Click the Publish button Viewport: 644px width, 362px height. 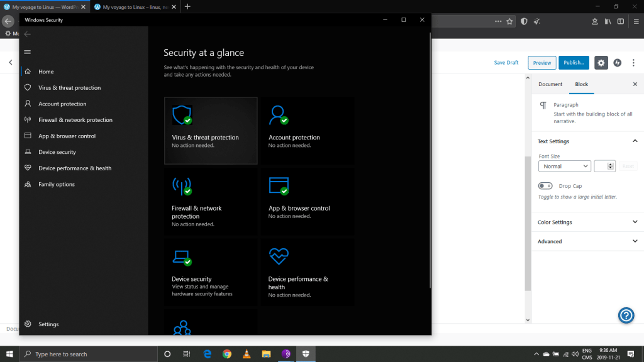pos(574,63)
